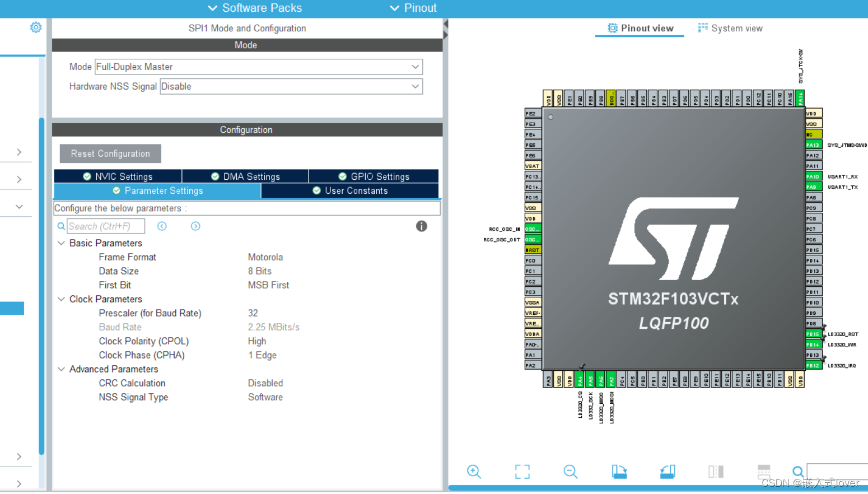Click the Reset Configuration button
Viewport: 868px width, 494px height.
click(110, 153)
